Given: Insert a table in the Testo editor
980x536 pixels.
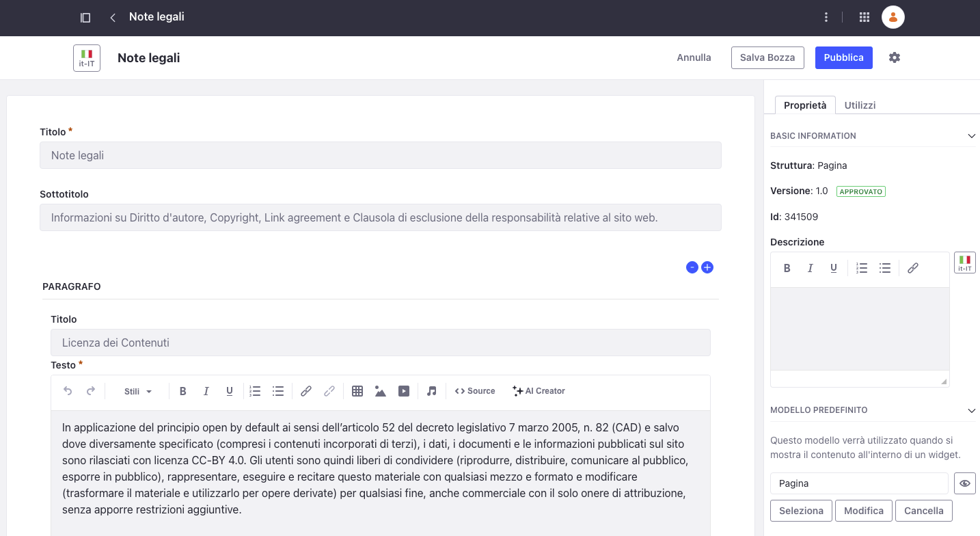Looking at the screenshot, I should click(x=357, y=391).
